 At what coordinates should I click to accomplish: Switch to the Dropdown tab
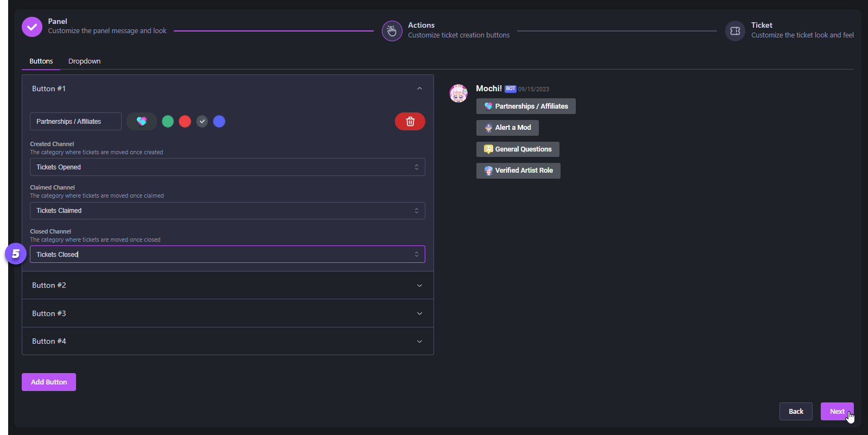[x=84, y=61]
